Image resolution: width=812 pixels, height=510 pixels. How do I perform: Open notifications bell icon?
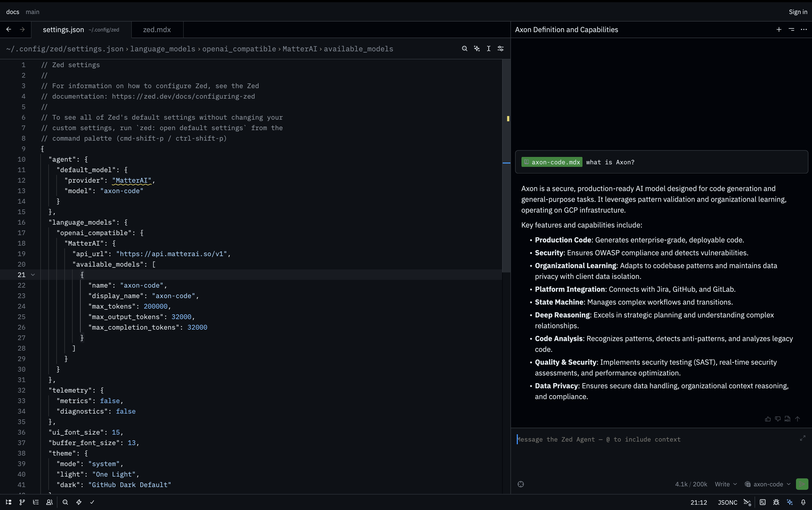[803, 502]
